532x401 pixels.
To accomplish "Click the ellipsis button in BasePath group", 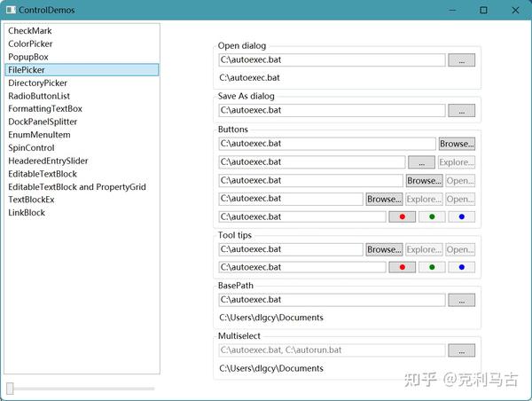I will click(461, 300).
